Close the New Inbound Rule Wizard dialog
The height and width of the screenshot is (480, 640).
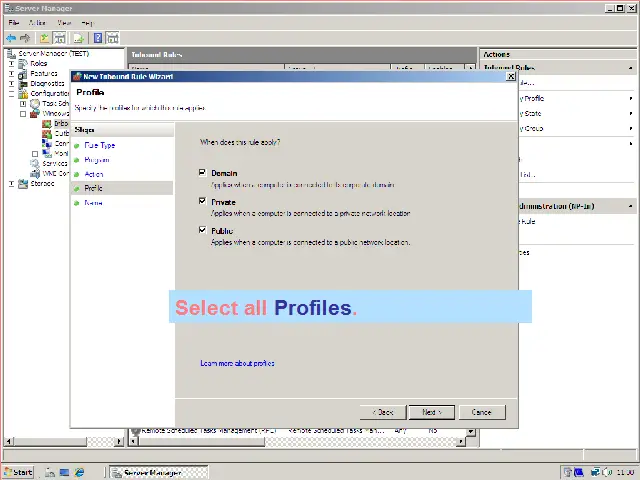511,77
